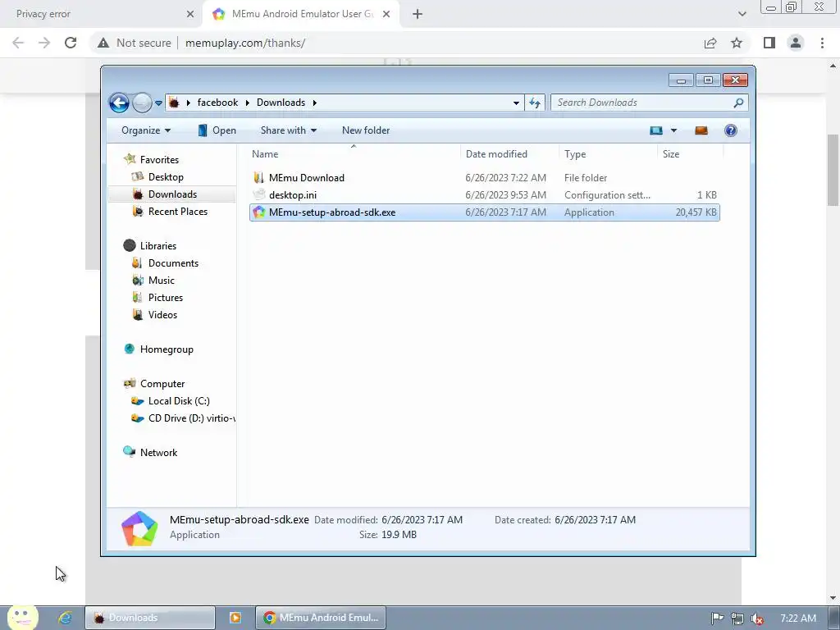Open Chrome three-dot menu

[822, 43]
